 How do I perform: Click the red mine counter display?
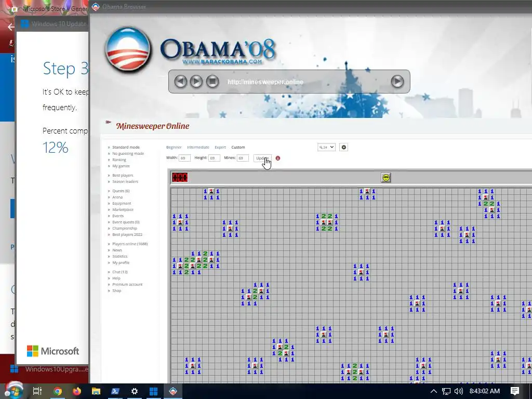tap(180, 178)
